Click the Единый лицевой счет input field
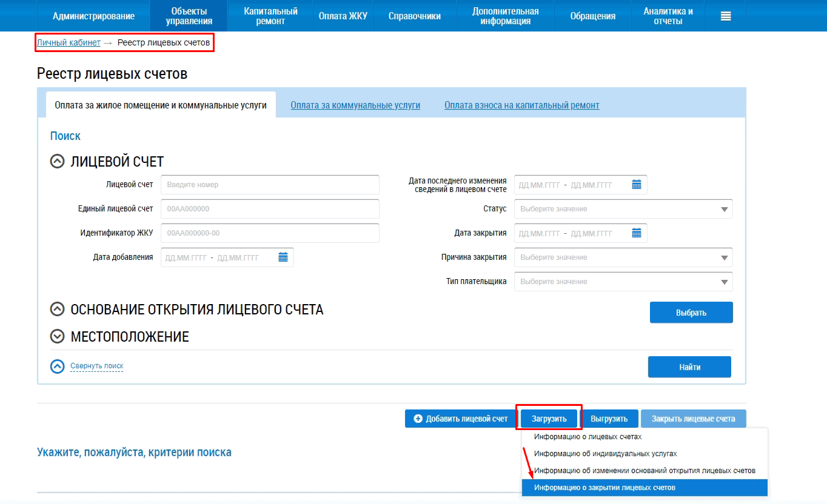 [x=270, y=209]
